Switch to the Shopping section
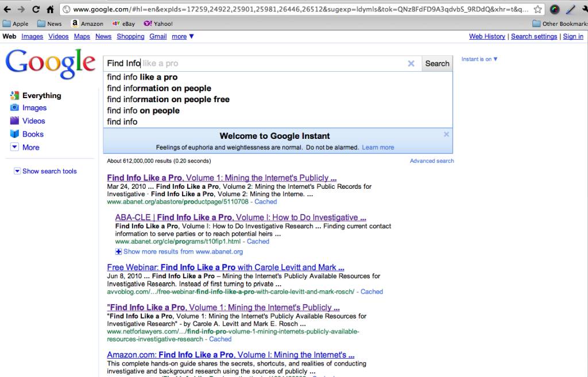Image resolution: width=588 pixels, height=377 pixels. (130, 36)
